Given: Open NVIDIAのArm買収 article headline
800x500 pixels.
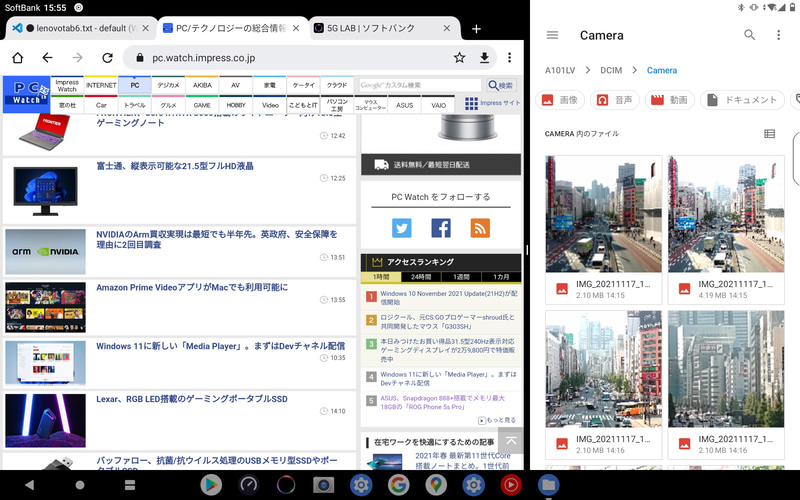Looking at the screenshot, I should tap(217, 239).
